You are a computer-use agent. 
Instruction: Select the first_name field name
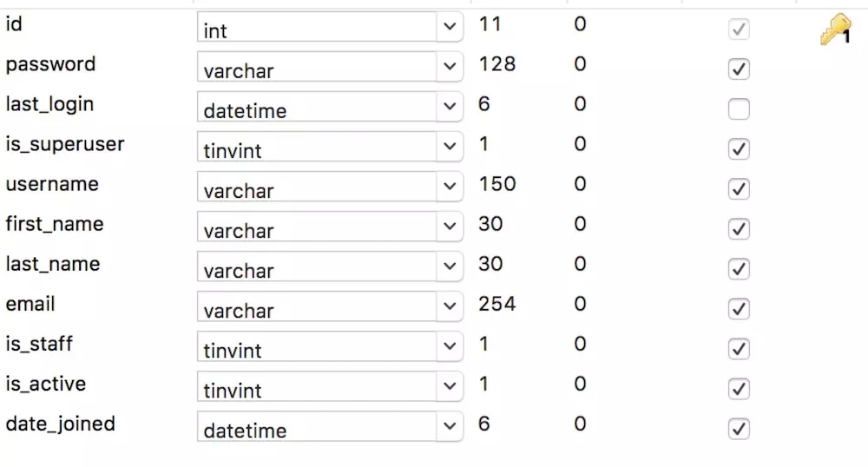click(54, 224)
